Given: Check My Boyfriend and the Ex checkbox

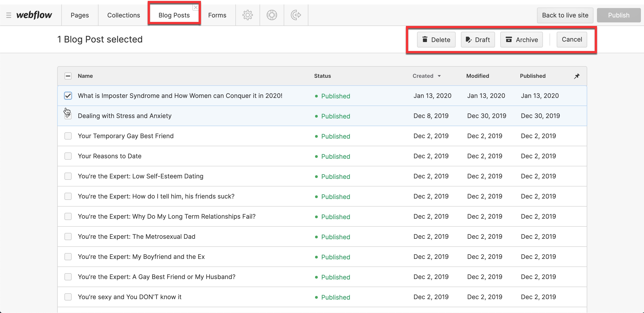Looking at the screenshot, I should point(68,256).
